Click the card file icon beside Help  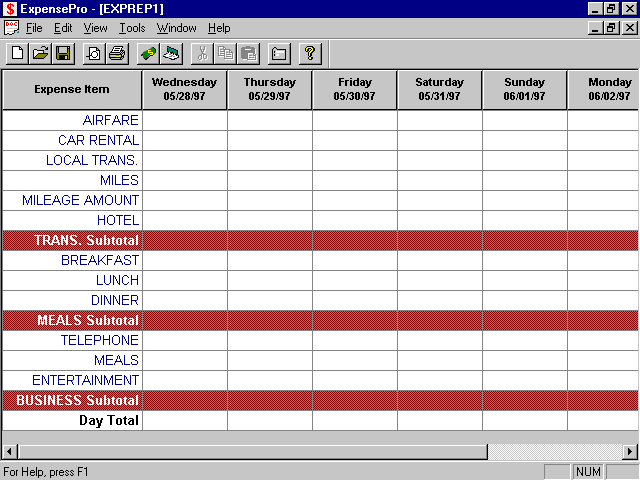pos(279,53)
